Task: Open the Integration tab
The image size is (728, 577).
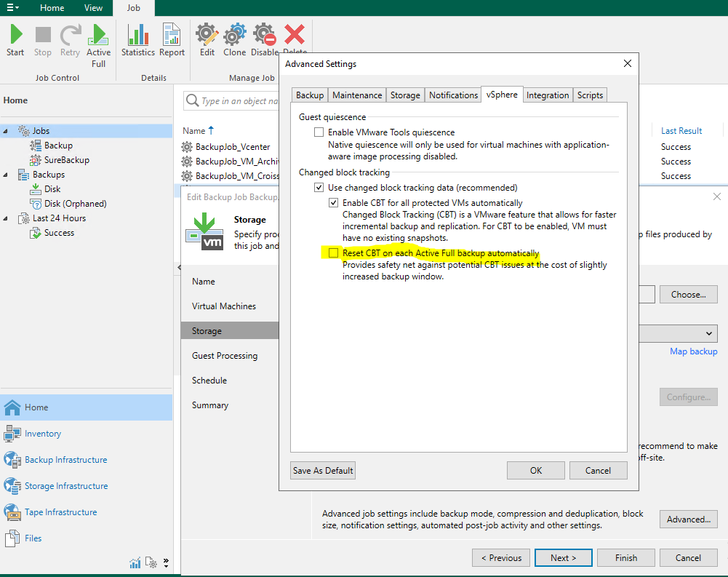Action: 548,95
